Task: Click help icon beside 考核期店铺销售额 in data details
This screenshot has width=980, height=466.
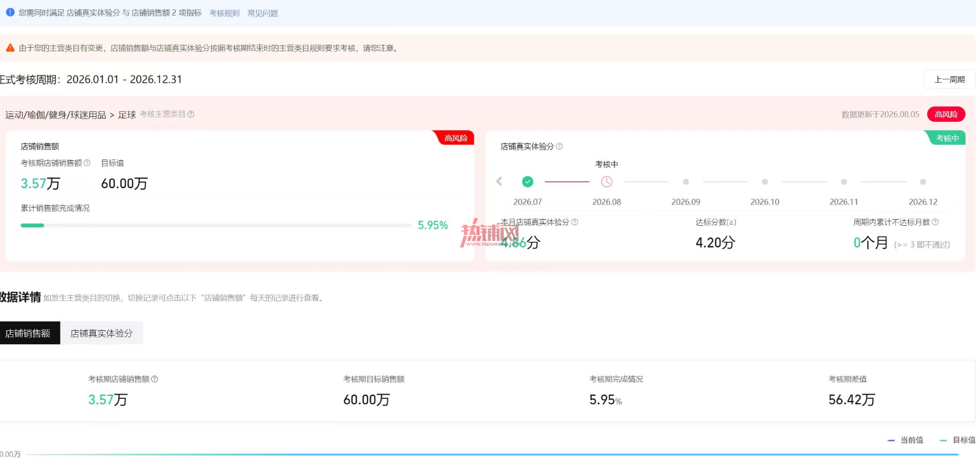Action: tap(154, 379)
